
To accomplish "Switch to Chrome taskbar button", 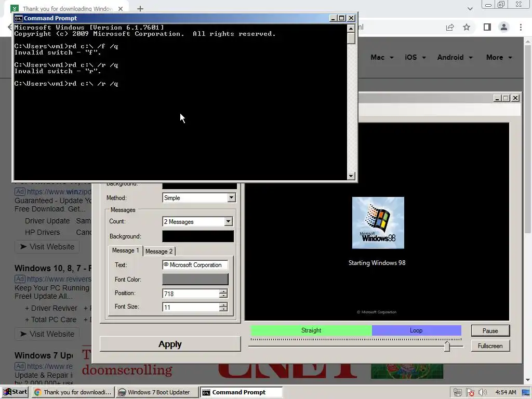I will [73, 392].
